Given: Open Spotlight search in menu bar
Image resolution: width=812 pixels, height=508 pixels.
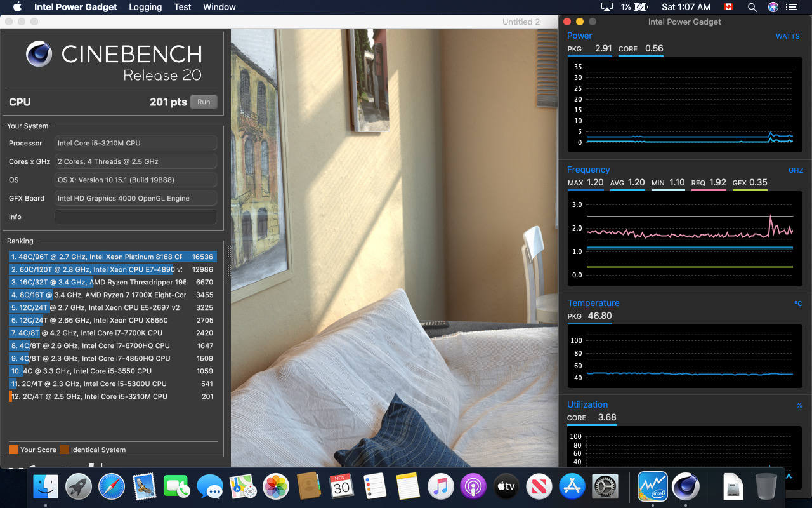Looking at the screenshot, I should click(752, 7).
